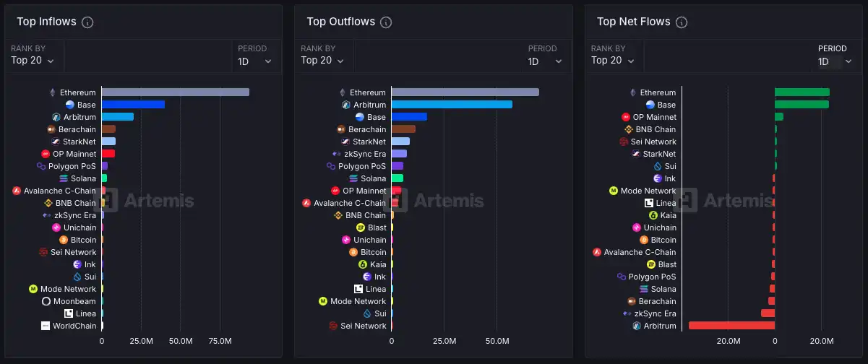Click Linea label in Top Net Flows
Screen dimensions: 868x364
[x=666, y=203]
